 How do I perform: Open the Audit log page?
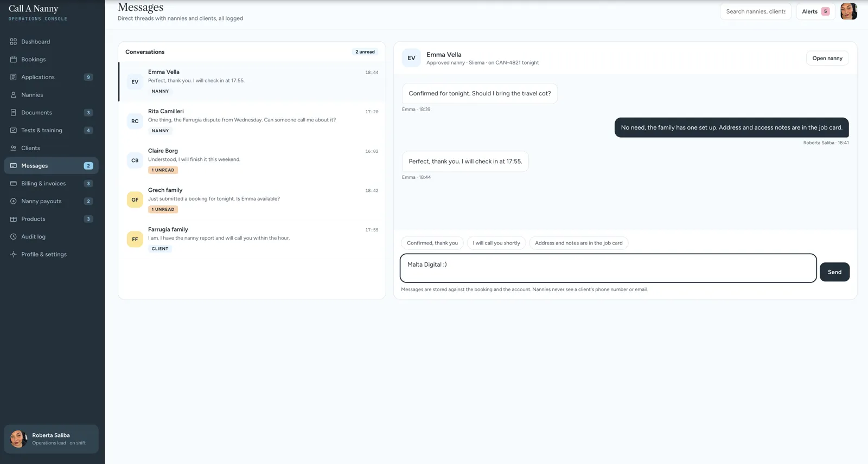coord(51,237)
